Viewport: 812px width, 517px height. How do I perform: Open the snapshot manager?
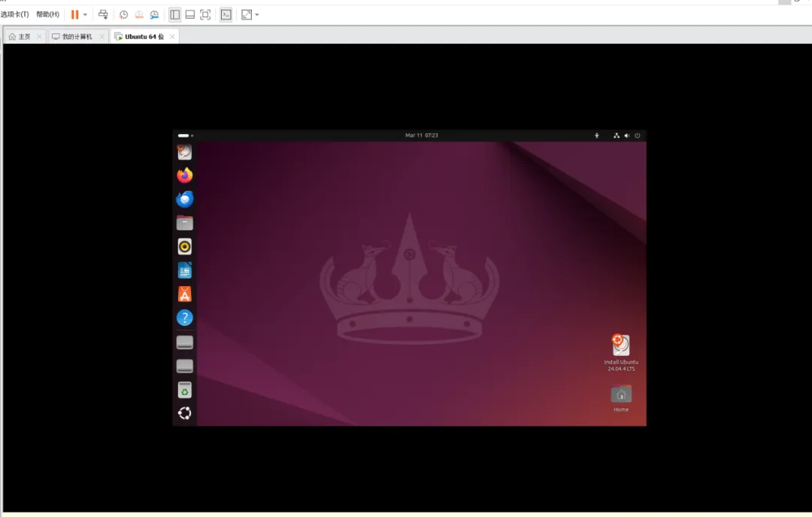tap(154, 14)
